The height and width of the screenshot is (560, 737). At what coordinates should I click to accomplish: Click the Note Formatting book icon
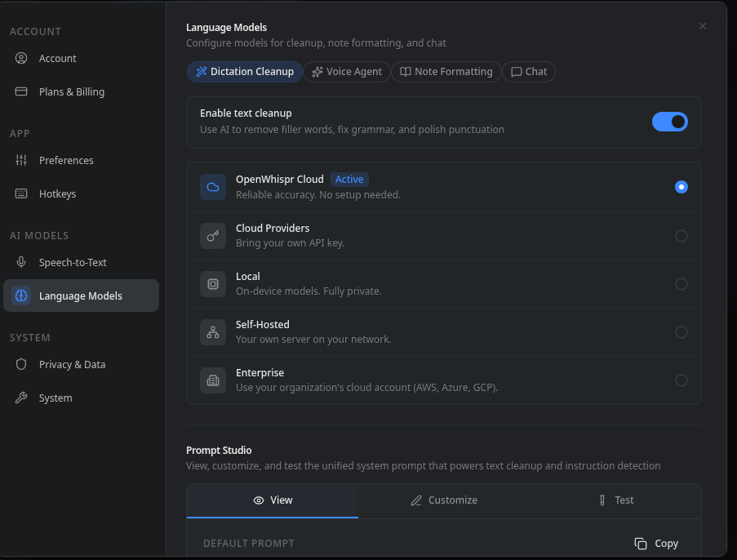pyautogui.click(x=405, y=72)
